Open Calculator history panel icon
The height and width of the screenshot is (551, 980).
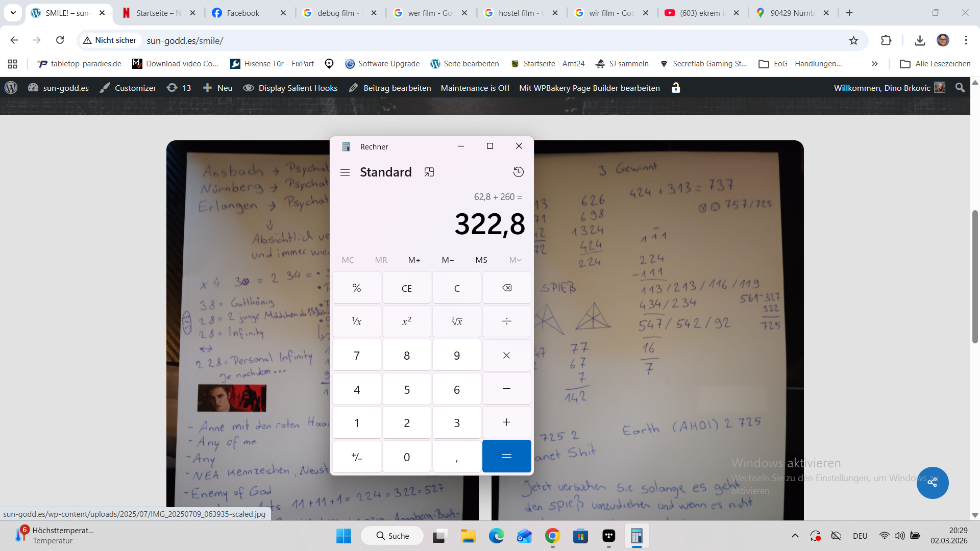click(x=519, y=172)
